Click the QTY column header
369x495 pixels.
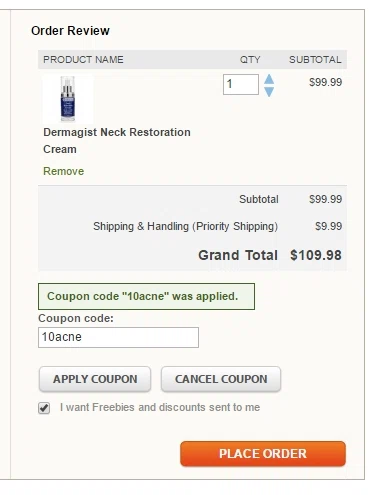[250, 60]
